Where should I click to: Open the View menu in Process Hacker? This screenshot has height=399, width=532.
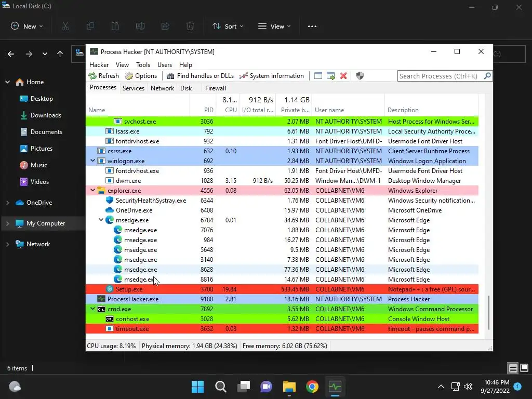(x=122, y=65)
